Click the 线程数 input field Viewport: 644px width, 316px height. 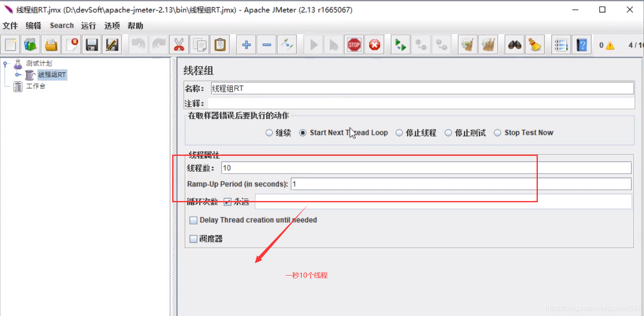pos(426,168)
